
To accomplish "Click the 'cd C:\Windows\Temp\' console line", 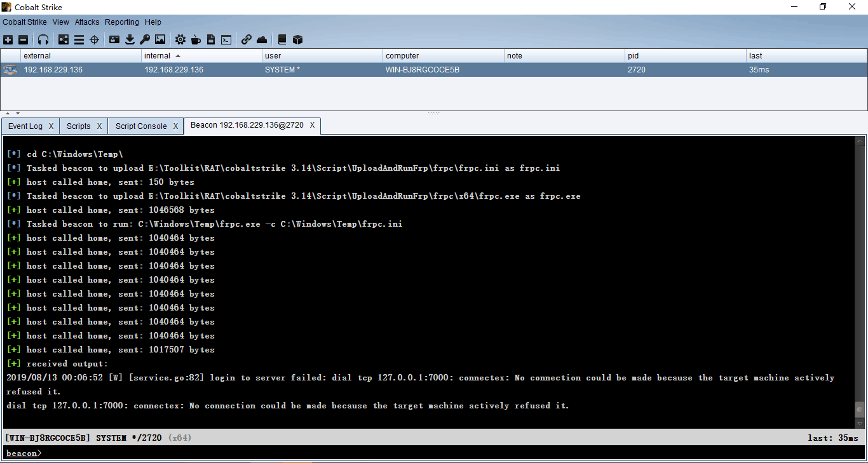I will [x=65, y=154].
